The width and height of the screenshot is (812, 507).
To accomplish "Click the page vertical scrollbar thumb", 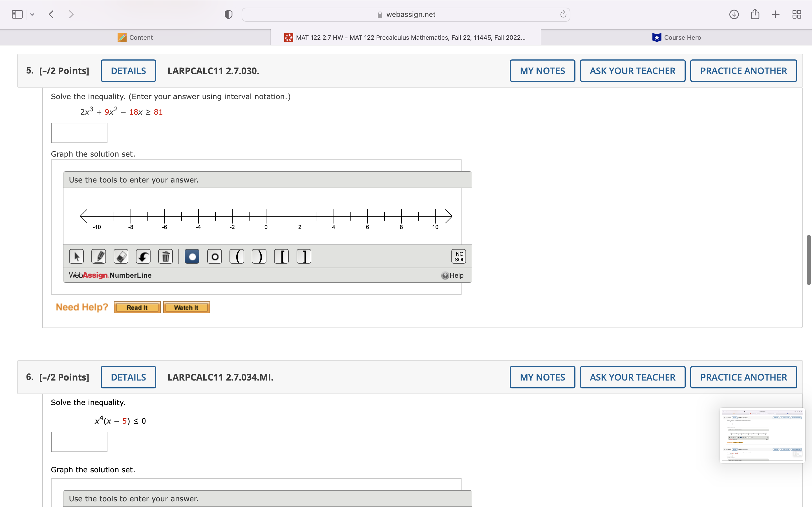I will tap(809, 260).
